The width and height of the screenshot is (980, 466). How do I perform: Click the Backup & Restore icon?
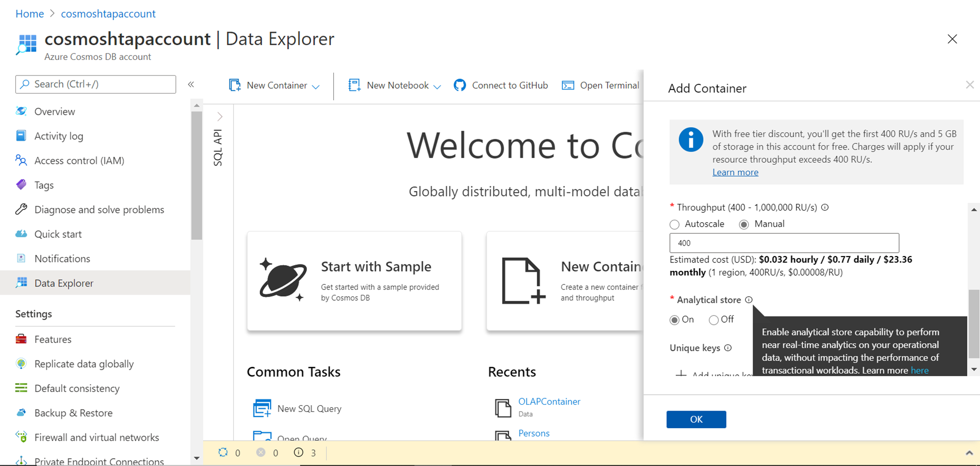click(21, 413)
